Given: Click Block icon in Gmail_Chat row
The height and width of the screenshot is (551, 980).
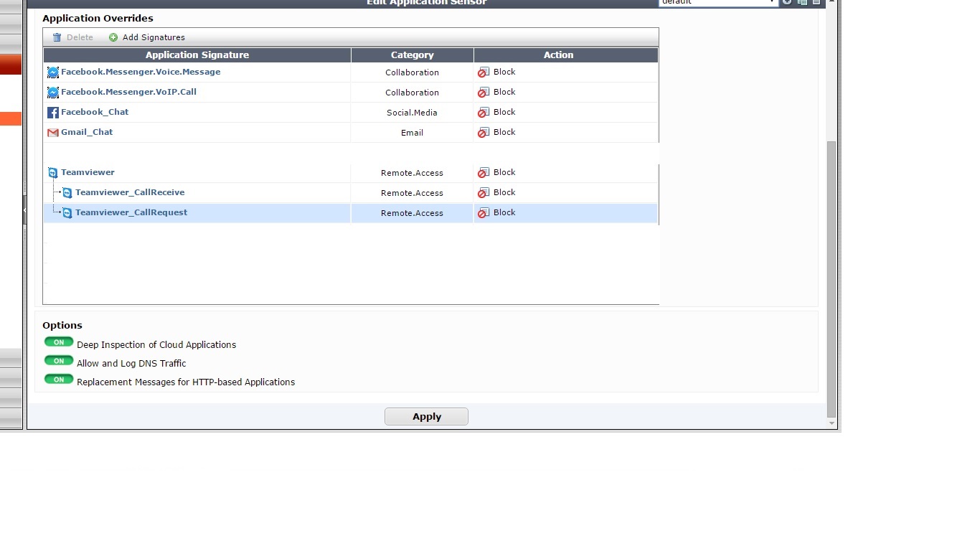Looking at the screenshot, I should coord(484,133).
